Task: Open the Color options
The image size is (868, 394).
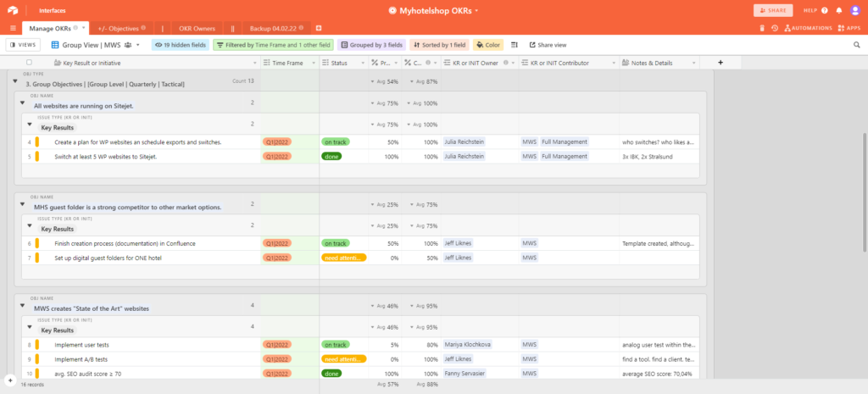Action: point(488,44)
